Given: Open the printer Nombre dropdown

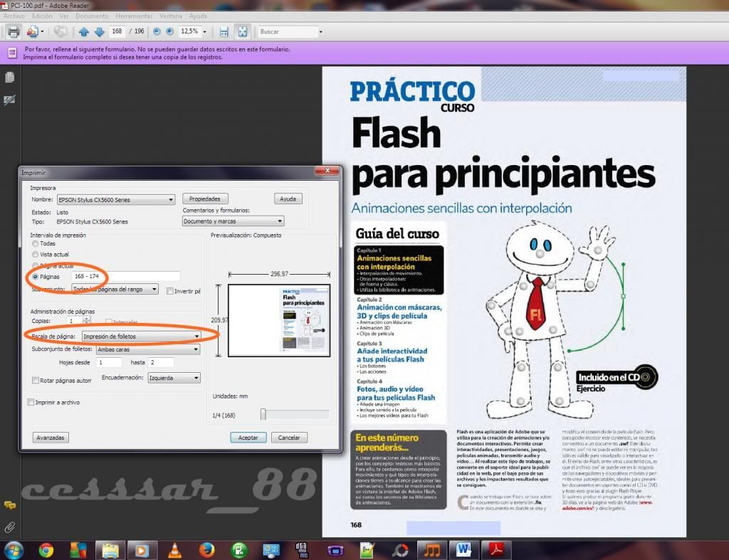Looking at the screenshot, I should 116,200.
